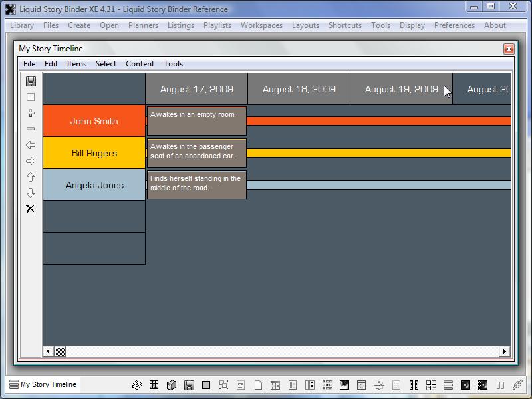
Task: Expand the Content menu in timeline window
Action: pyautogui.click(x=140, y=64)
